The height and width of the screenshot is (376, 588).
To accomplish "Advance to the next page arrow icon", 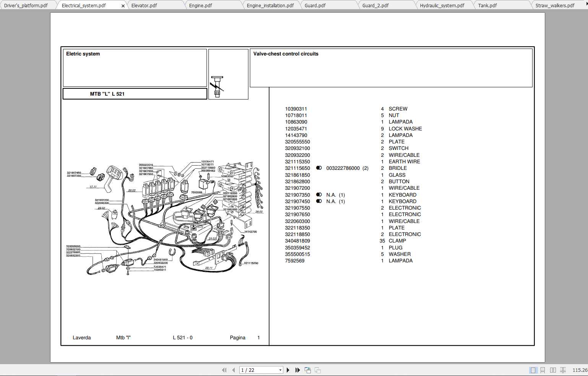I will [288, 370].
